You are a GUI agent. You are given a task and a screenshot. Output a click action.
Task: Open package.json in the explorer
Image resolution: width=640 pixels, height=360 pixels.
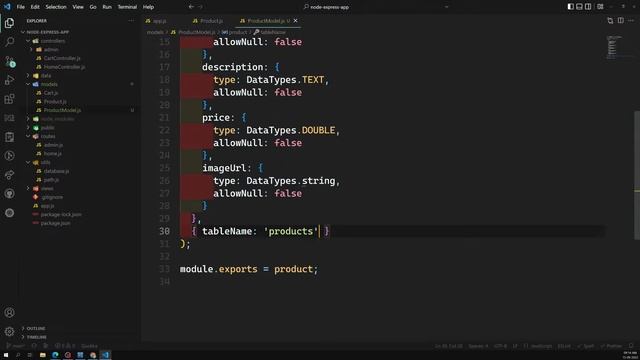tap(55, 223)
